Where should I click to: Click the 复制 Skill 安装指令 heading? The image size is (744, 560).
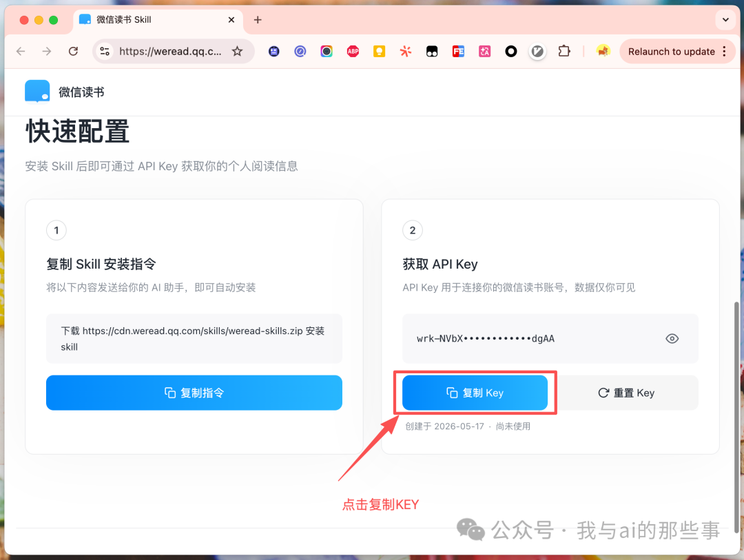click(101, 264)
